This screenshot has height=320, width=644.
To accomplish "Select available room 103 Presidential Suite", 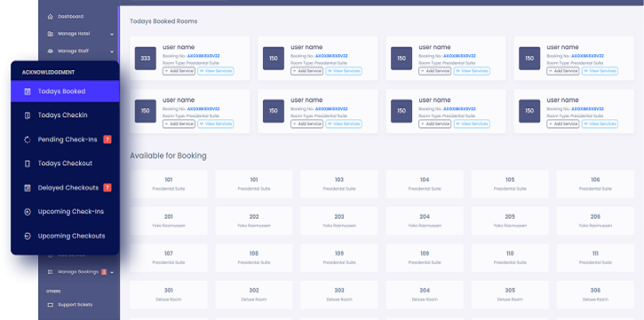I will [339, 184].
